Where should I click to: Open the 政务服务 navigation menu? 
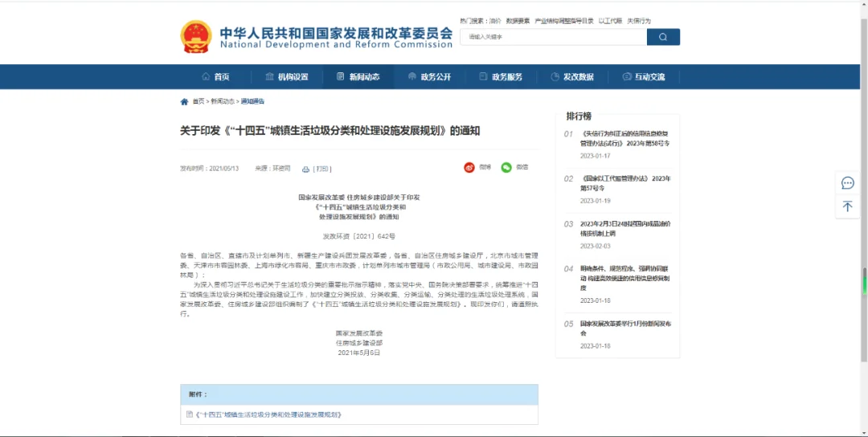tap(501, 77)
